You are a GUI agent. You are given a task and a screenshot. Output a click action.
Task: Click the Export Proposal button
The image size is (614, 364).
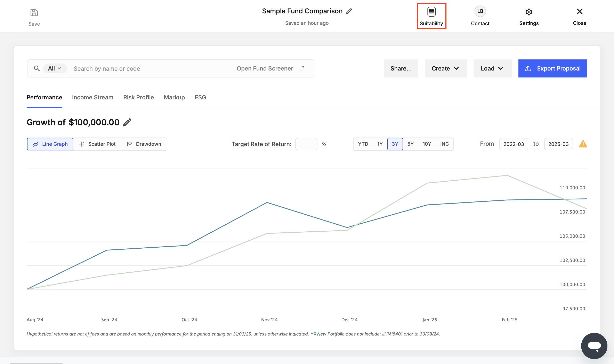[552, 68]
